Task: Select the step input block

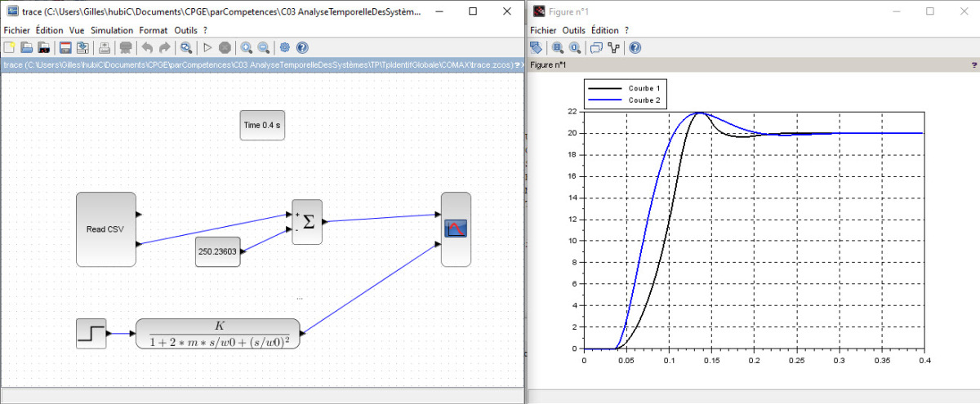Action: click(x=91, y=334)
